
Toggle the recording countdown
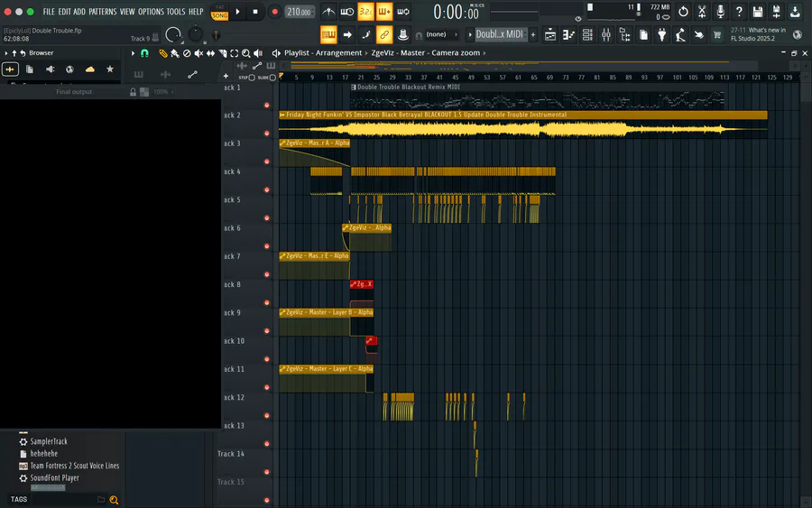pos(365,12)
